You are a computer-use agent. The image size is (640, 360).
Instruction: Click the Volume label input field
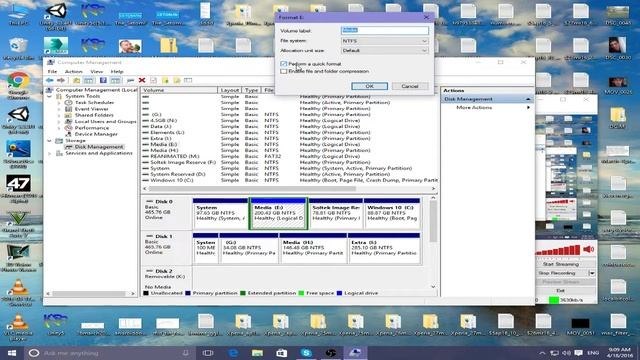pyautogui.click(x=385, y=30)
